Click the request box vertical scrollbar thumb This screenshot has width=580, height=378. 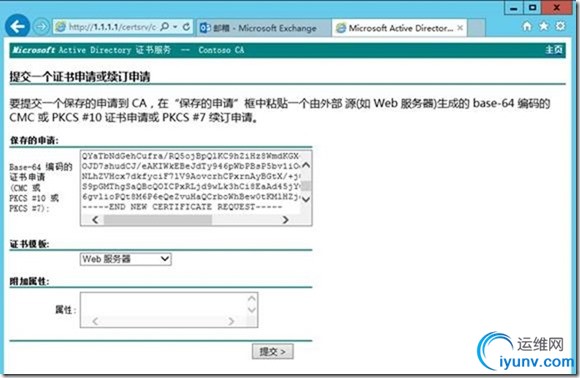click(306, 185)
